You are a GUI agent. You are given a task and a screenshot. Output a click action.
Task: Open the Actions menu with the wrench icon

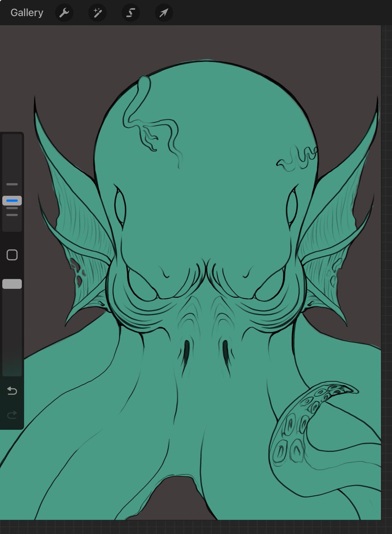tap(64, 13)
